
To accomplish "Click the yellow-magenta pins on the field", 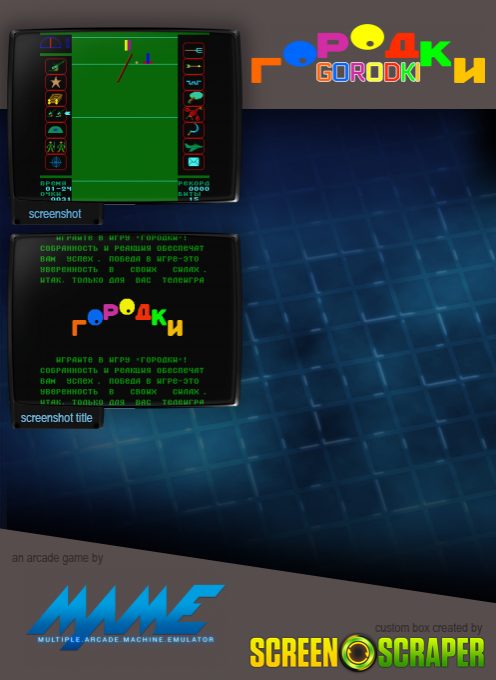I will pos(127,45).
